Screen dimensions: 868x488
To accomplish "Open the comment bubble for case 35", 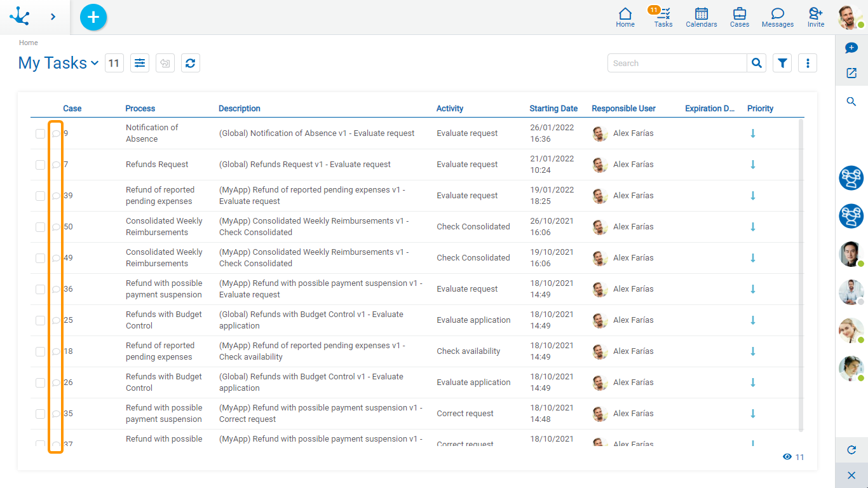I will [56, 414].
